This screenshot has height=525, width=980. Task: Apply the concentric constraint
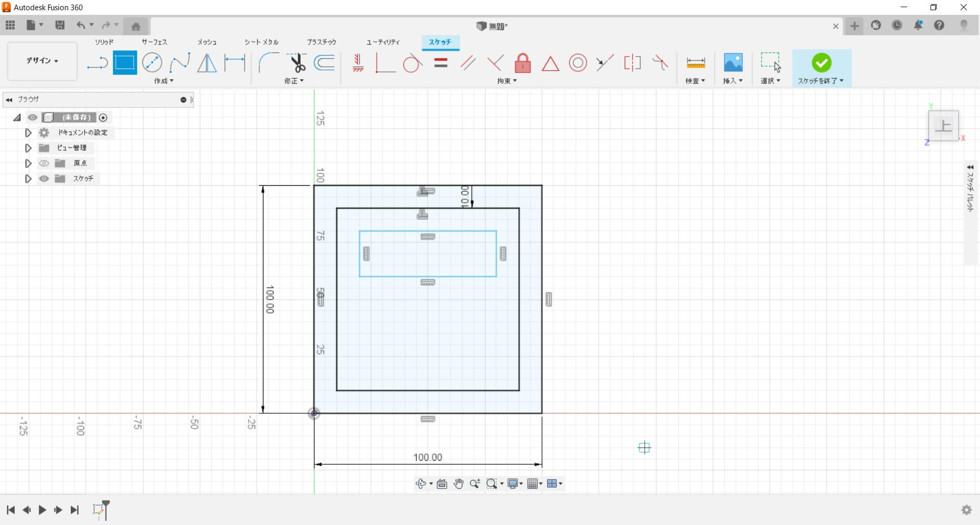click(578, 63)
